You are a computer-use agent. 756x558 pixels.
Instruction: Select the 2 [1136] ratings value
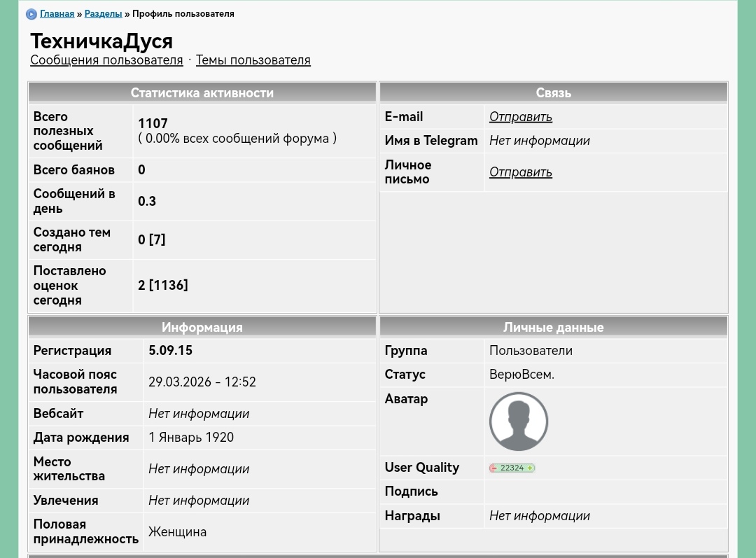tap(163, 285)
